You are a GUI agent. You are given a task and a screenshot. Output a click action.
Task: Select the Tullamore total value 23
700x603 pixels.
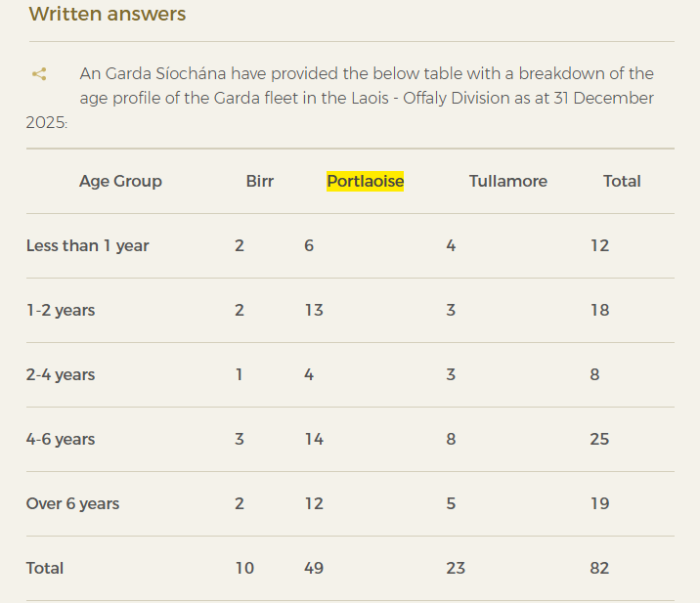tap(456, 568)
